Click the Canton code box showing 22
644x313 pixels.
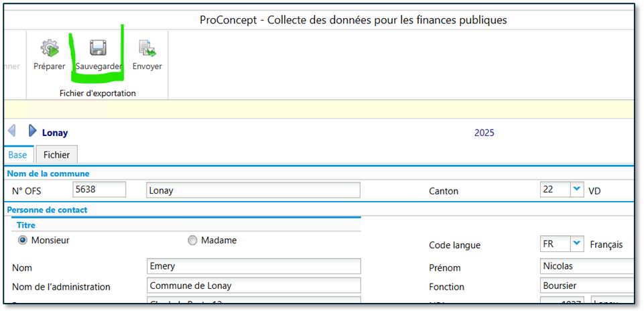point(554,190)
